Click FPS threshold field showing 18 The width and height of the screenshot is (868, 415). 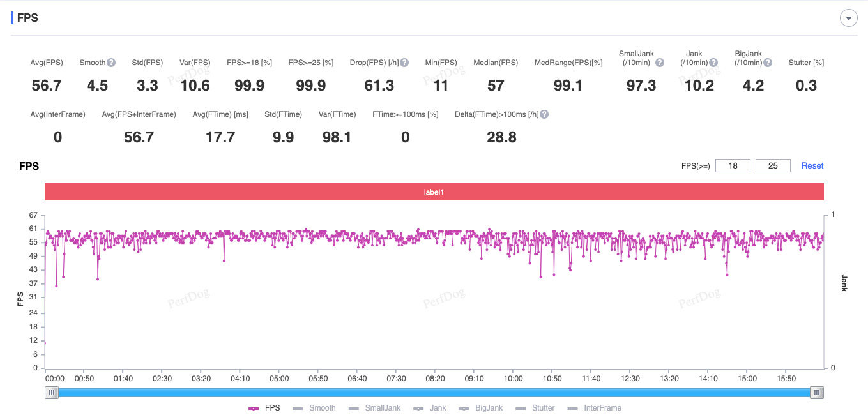coord(733,166)
